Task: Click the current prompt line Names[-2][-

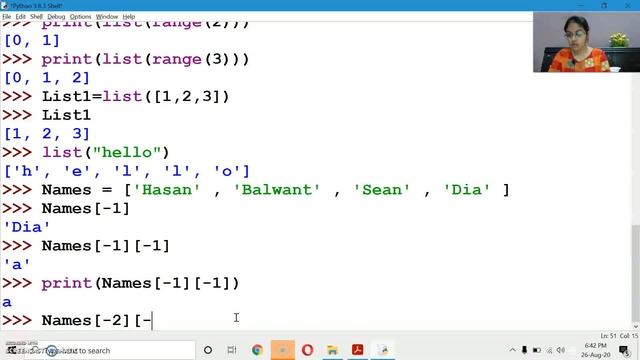Action: (x=78, y=320)
